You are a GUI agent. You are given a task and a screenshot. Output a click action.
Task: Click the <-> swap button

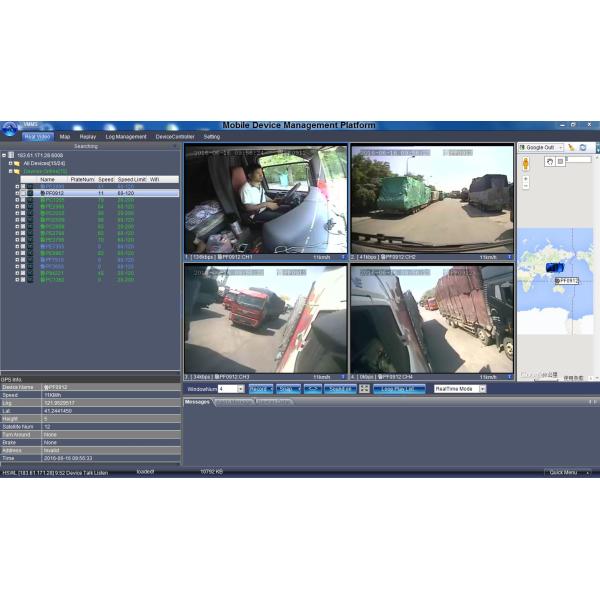pos(313,389)
